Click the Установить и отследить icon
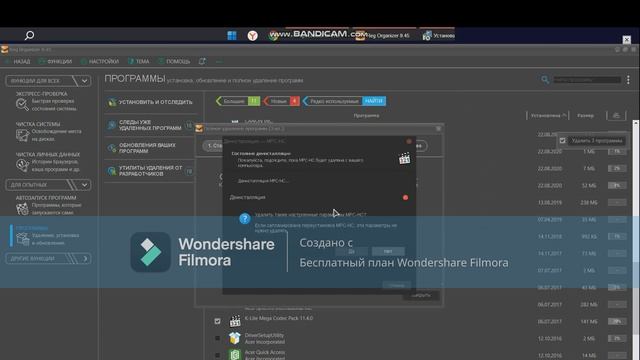The width and height of the screenshot is (640, 360). (x=112, y=102)
